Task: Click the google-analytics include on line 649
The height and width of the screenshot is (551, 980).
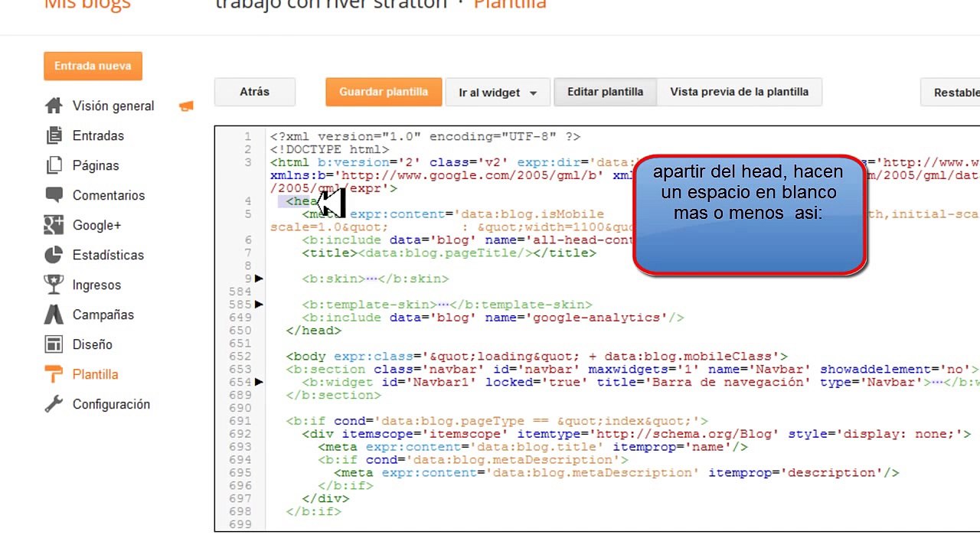Action: coord(492,318)
